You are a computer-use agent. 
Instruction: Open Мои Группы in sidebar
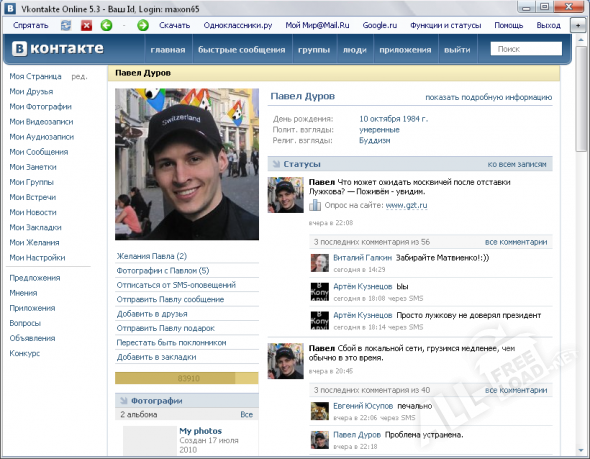[x=32, y=182]
